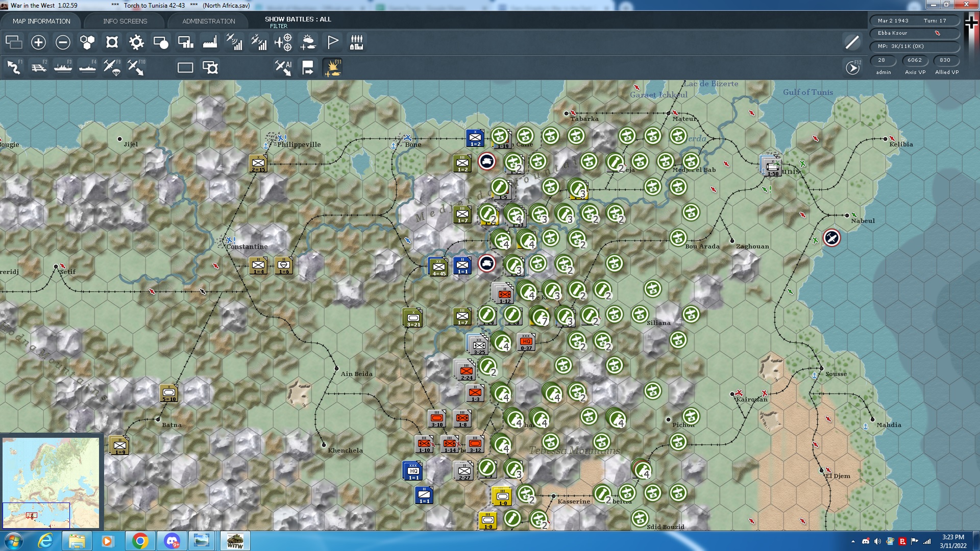Image resolution: width=980 pixels, height=551 pixels.
Task: Cycle the SHOW BATTLES : ALL setting
Action: (x=298, y=19)
